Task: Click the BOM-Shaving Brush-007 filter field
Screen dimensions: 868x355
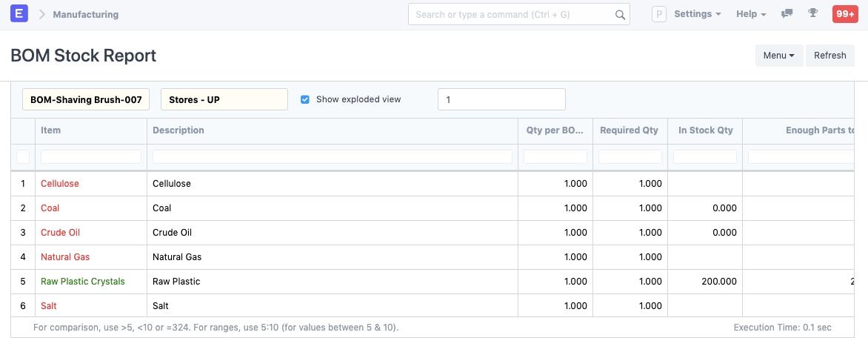Action: click(86, 99)
